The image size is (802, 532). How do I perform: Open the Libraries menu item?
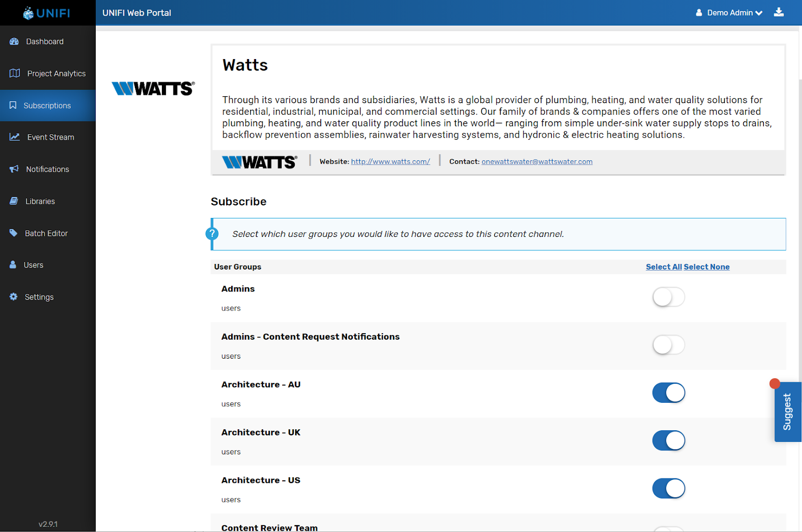coord(48,201)
